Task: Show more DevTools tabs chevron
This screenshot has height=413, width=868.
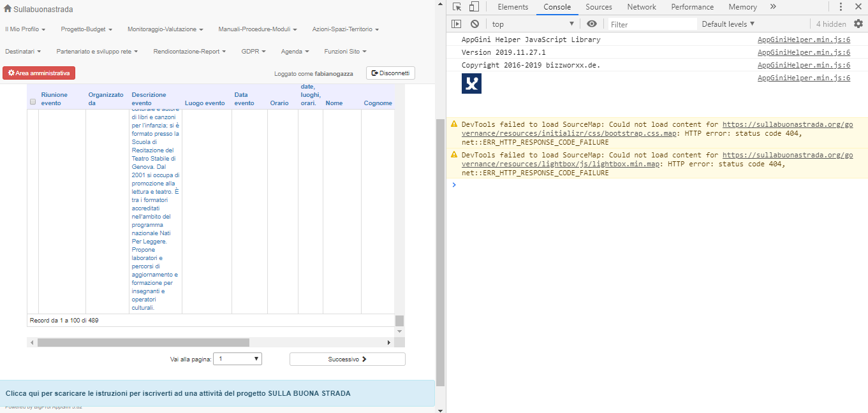Action: [773, 7]
